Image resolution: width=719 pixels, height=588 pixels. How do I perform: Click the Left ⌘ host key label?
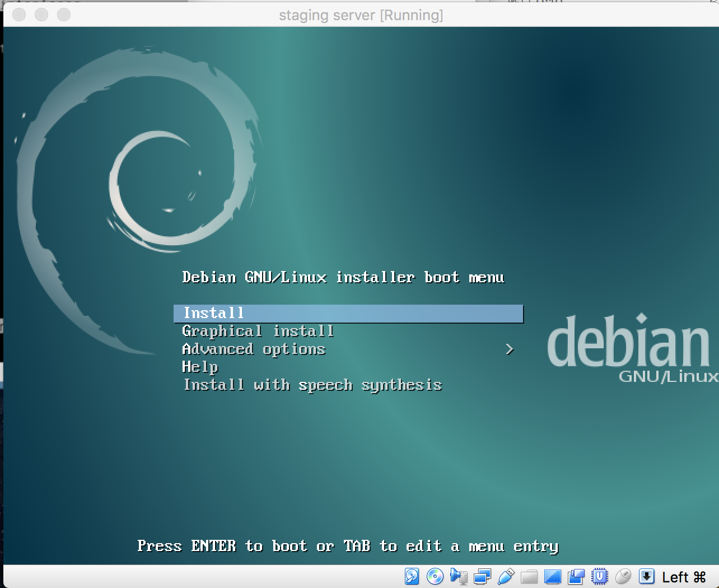pyautogui.click(x=684, y=577)
